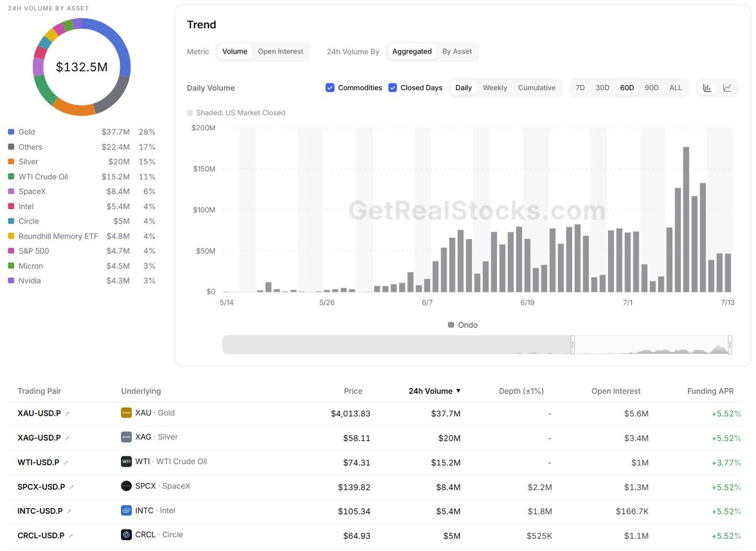Screen dimensions: 756x551
Task: Sort by Price column header
Action: point(353,391)
